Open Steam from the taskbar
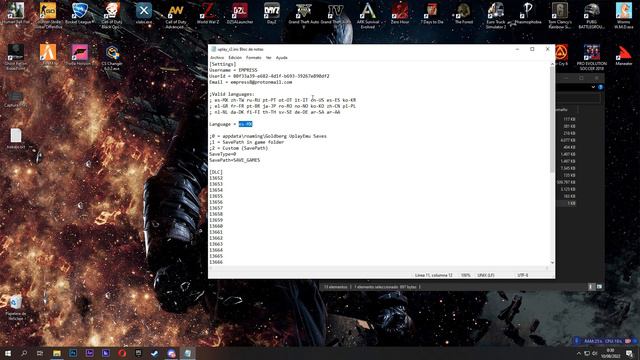 [x=155, y=353]
